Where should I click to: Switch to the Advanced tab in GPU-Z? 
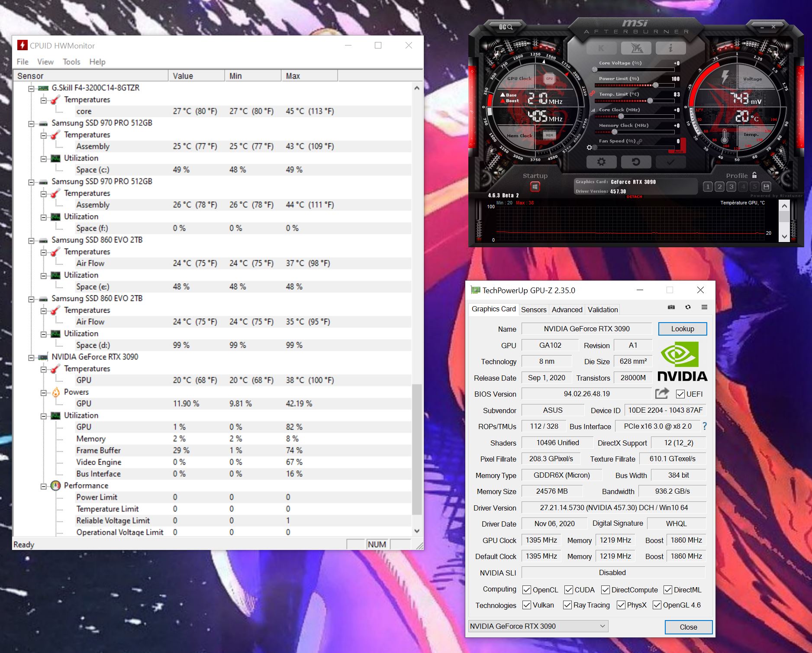tap(567, 310)
